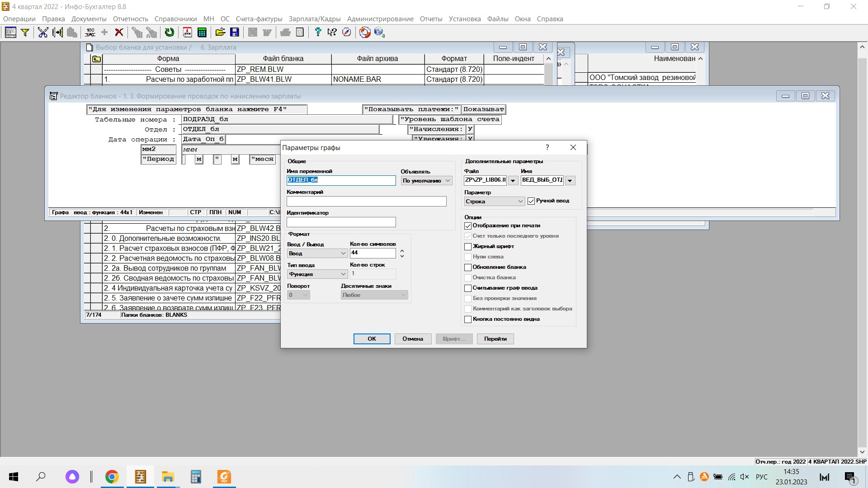The image size is (868, 488).
Task: Click the green refresh arrow icon
Action: 170,32
